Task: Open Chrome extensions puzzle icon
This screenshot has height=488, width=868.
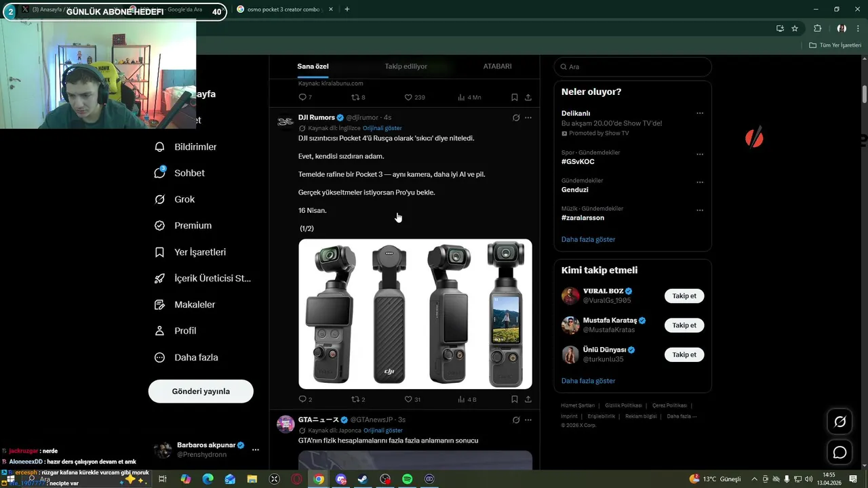Action: [x=817, y=28]
